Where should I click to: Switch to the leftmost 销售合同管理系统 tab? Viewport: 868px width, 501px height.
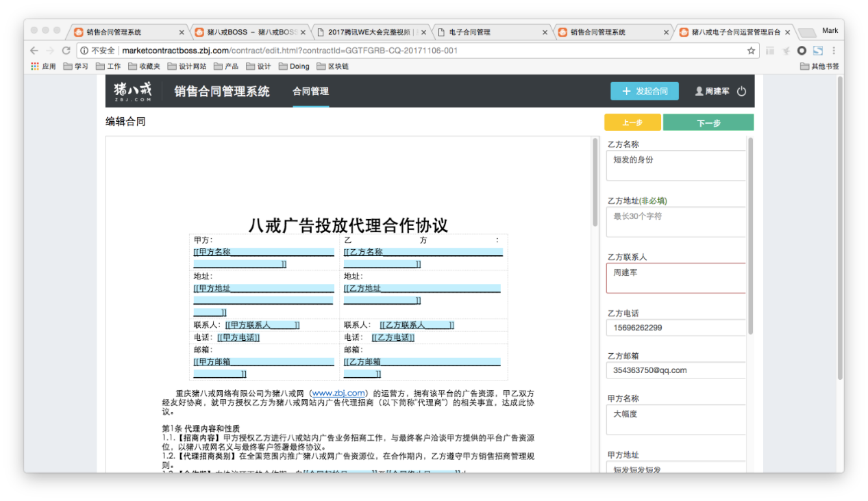tap(127, 32)
